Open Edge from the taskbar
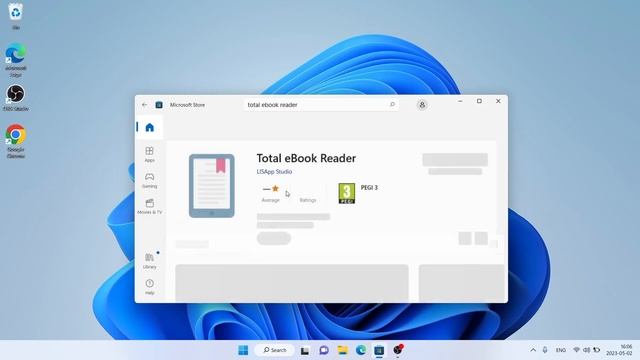 coord(361,350)
